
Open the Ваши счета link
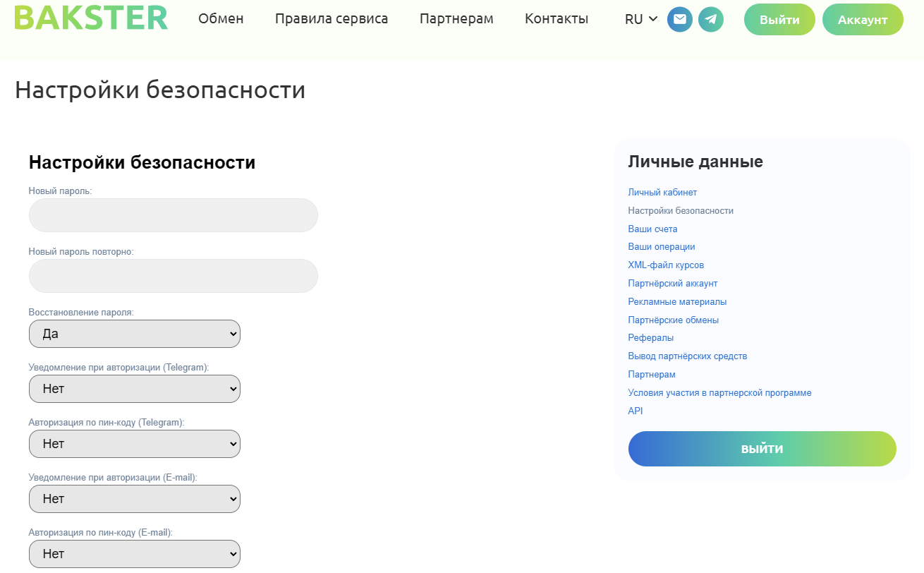click(x=652, y=229)
